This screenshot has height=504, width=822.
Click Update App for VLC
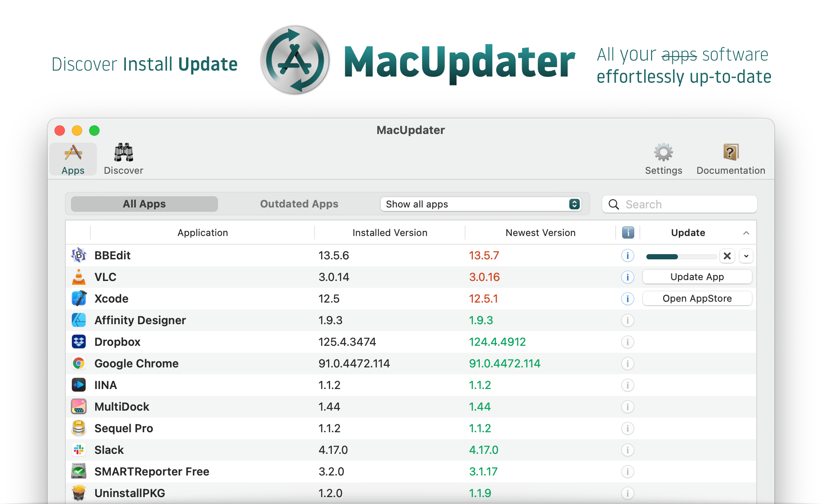coord(697,277)
